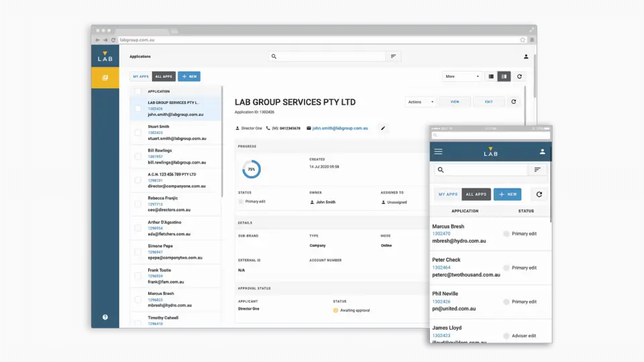Bookmark the page with the star icon
This screenshot has height=362, width=644.
523,40
